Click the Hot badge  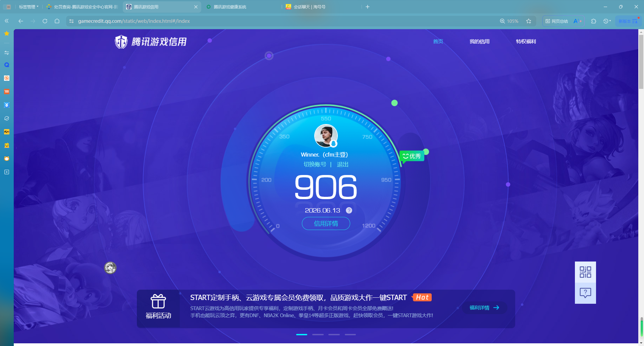(x=422, y=297)
